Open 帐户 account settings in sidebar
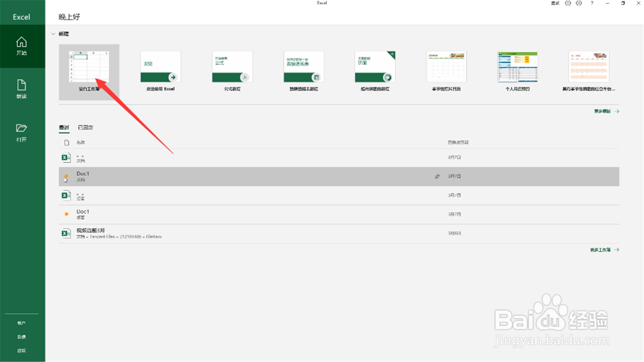 [x=21, y=323]
